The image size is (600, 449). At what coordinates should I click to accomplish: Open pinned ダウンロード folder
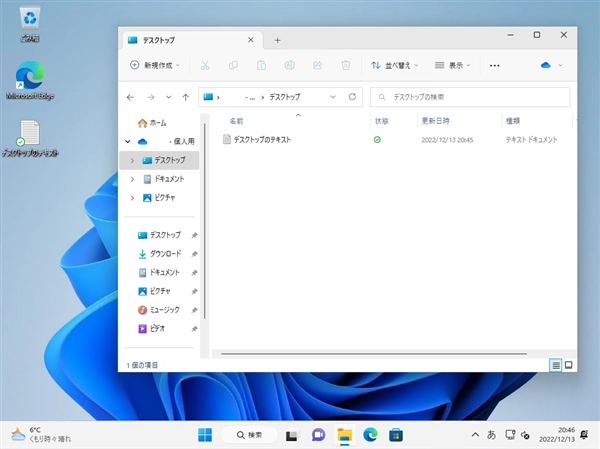160,254
